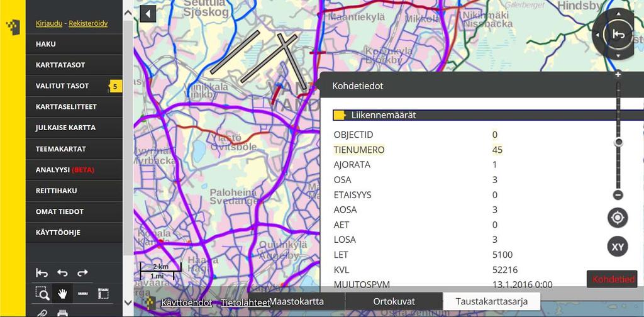The height and width of the screenshot is (317, 644).
Task: Click the sidebar scrollbar down arrow
Action: coord(128,303)
